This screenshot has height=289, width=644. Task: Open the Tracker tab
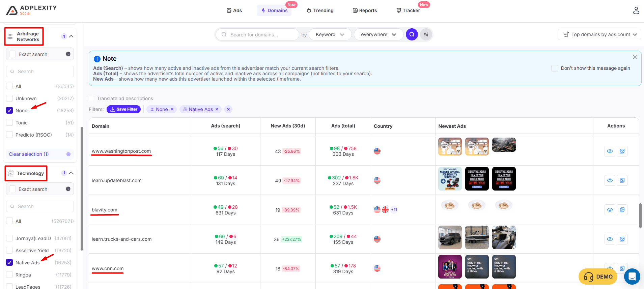[408, 10]
